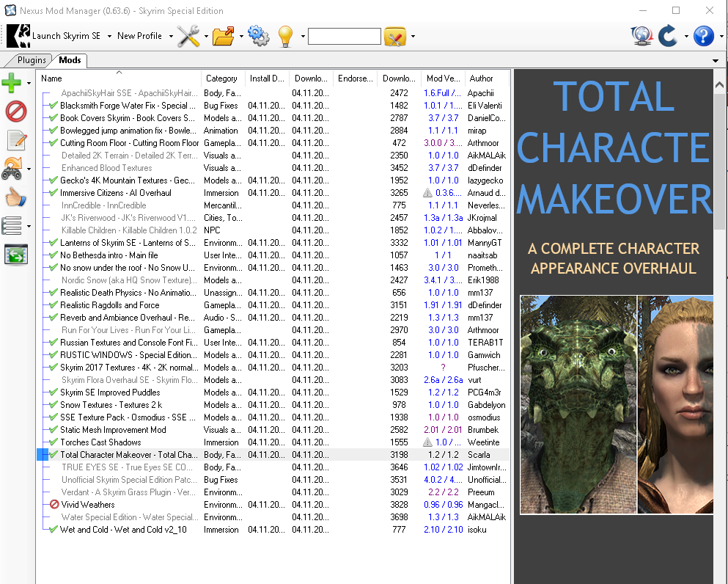This screenshot has height=584, width=728.
Task: Toggle Blacksmith Forge Water Fix checkmark
Action: 54,106
